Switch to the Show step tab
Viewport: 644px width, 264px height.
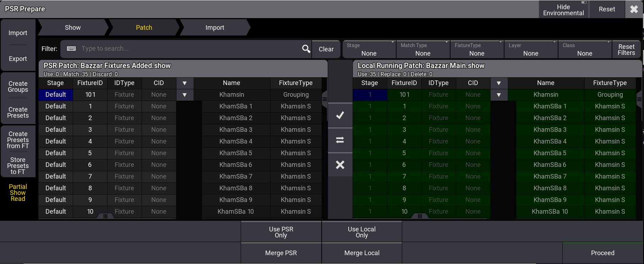[x=73, y=28]
